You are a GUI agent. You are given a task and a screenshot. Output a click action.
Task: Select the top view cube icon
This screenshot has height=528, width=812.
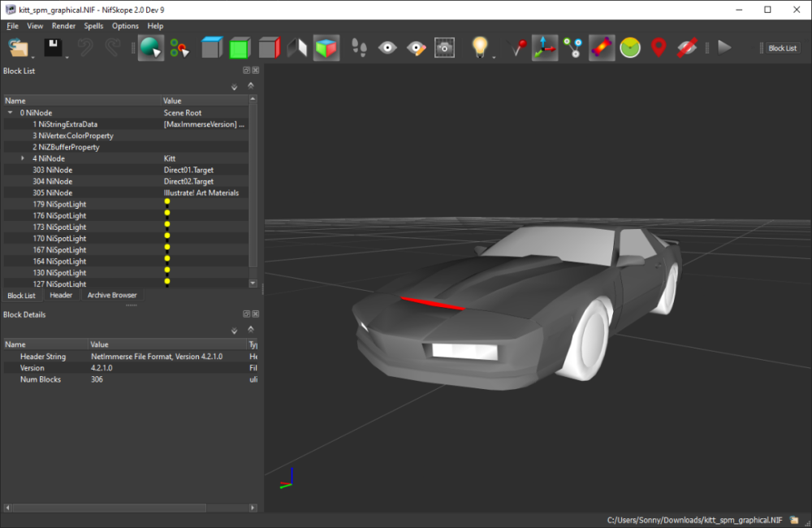tap(211, 48)
